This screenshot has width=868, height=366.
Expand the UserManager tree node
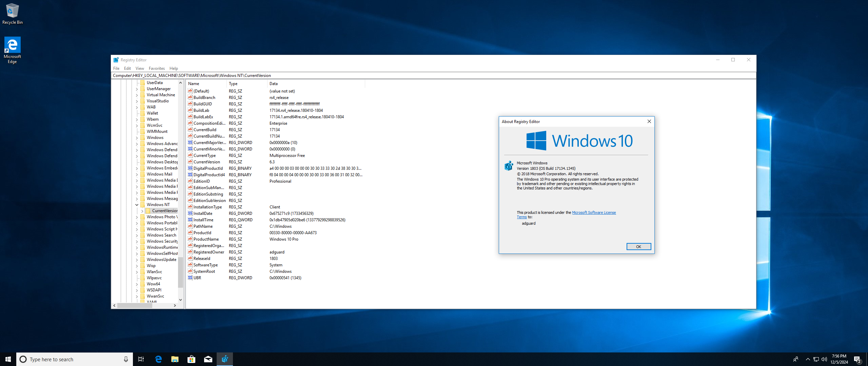coord(137,89)
